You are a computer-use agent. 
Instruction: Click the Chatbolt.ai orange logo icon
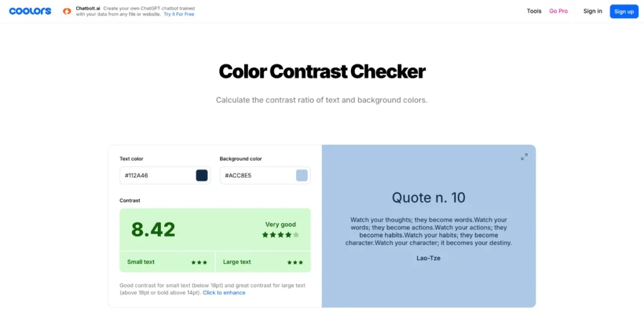(x=67, y=11)
